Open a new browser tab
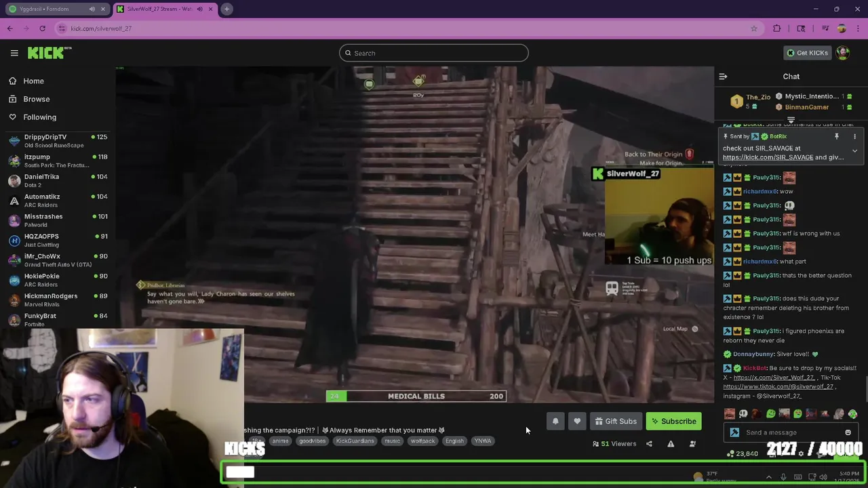Screen dimensions: 868x488 [226, 9]
